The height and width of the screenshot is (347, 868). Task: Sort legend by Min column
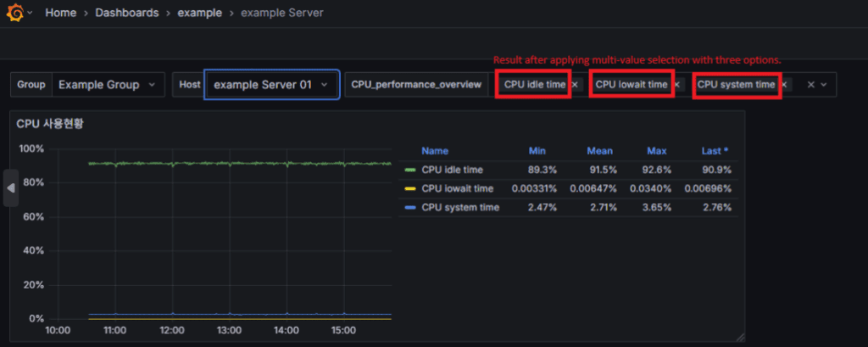pos(537,150)
